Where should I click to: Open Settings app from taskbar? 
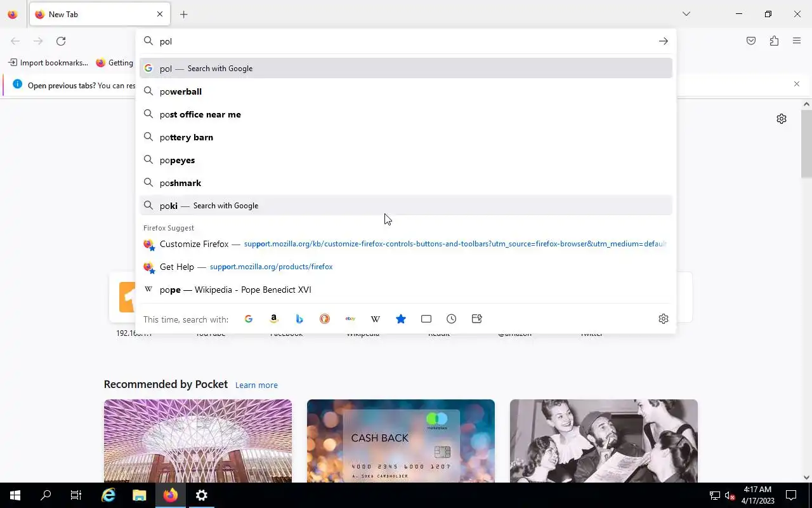point(202,495)
